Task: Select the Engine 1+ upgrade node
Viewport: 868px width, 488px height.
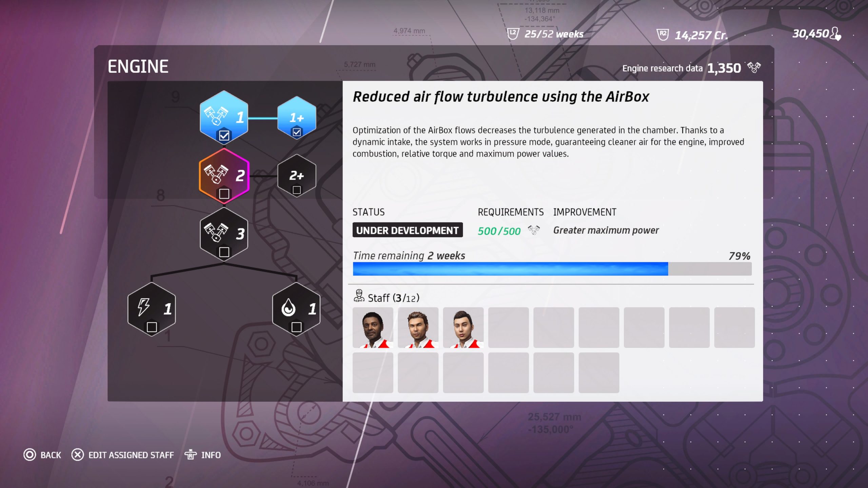Action: [x=297, y=118]
